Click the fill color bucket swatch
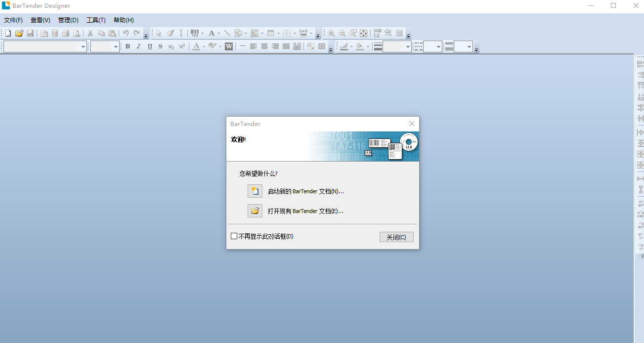The image size is (644, 343). pyautogui.click(x=360, y=46)
